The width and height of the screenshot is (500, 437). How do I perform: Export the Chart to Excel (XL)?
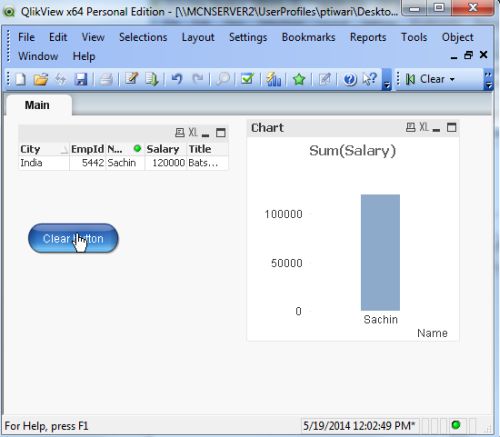coord(424,127)
